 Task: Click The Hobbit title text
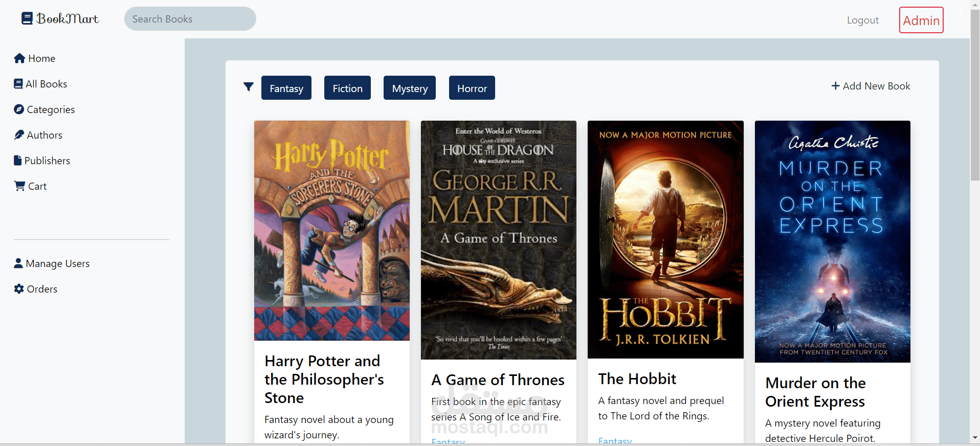click(x=637, y=379)
